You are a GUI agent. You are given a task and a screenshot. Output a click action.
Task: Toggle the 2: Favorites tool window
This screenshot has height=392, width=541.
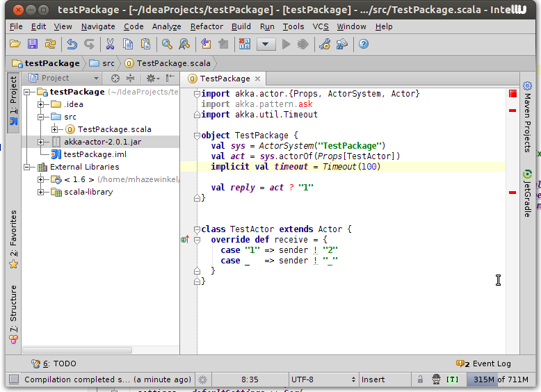pyautogui.click(x=13, y=239)
